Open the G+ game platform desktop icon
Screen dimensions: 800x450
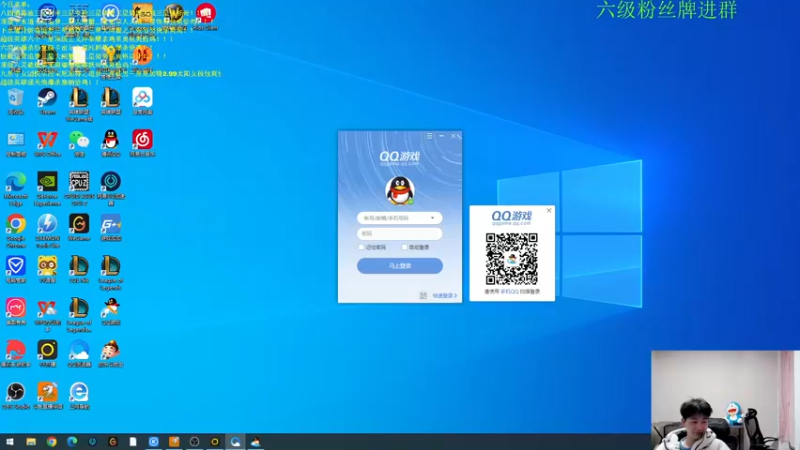pos(111,228)
